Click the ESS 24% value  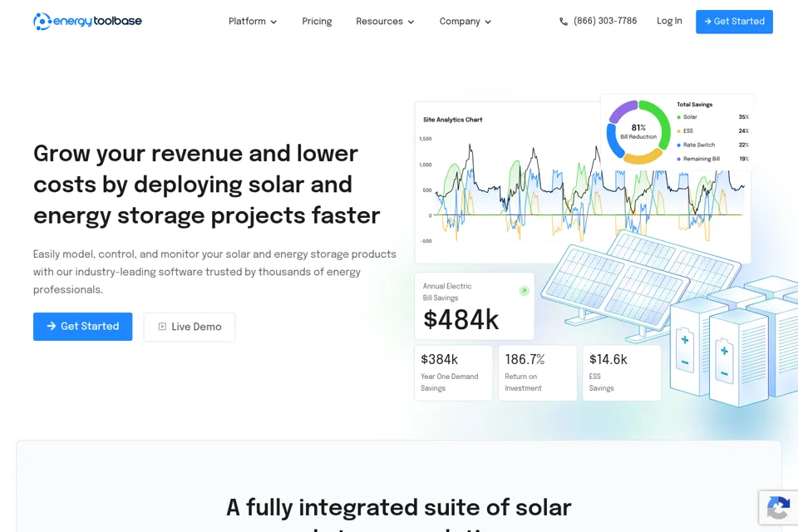coord(743,131)
